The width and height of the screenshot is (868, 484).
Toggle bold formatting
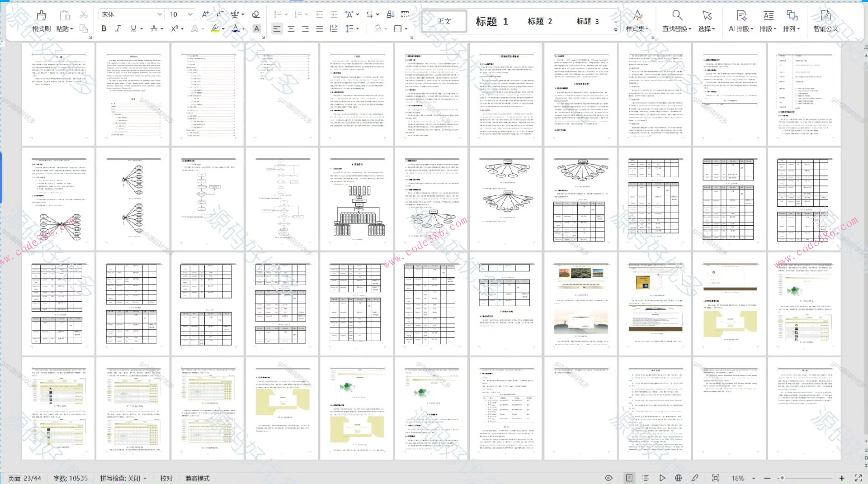(104, 28)
